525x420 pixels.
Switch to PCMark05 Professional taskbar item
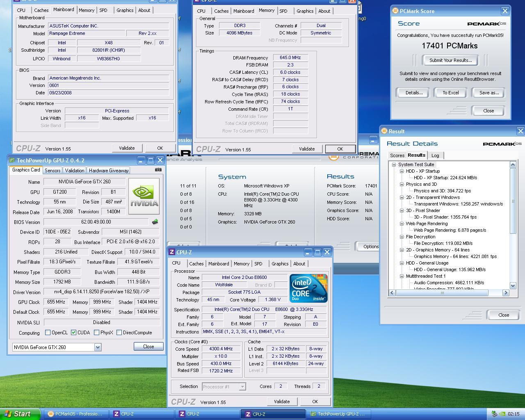click(76, 414)
